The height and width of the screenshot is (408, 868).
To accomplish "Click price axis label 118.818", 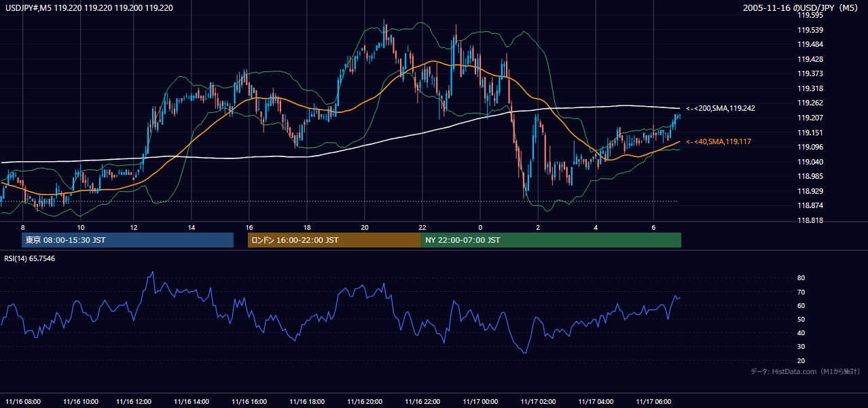I will (810, 220).
